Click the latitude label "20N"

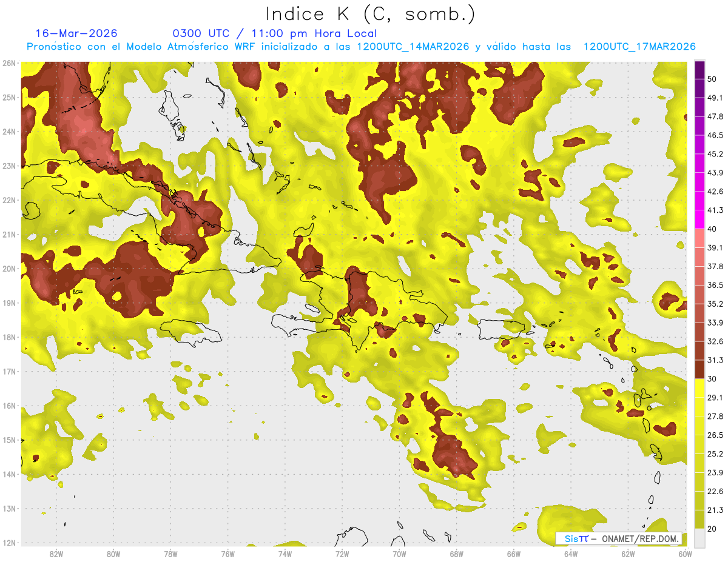point(8,269)
